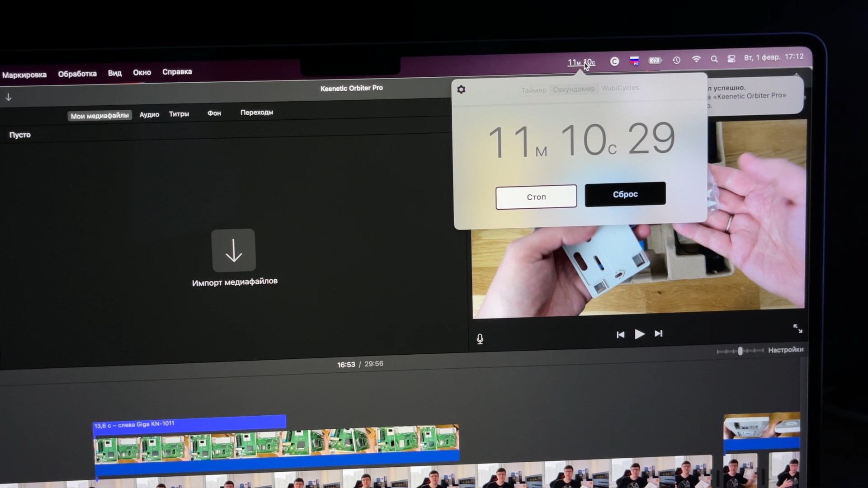Click the date and time Вт, 1 февр. 17:12
The height and width of the screenshot is (488, 868).
click(774, 57)
